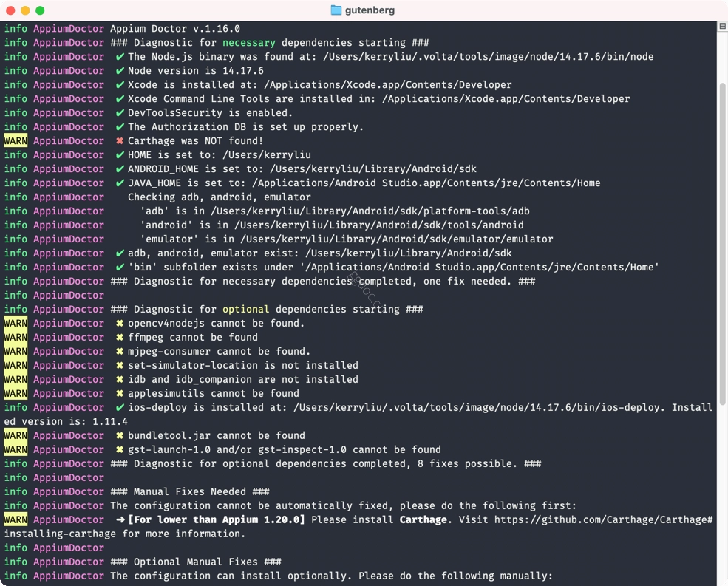
Task: Click the red X beside Carthage was NOT found
Action: click(x=120, y=140)
